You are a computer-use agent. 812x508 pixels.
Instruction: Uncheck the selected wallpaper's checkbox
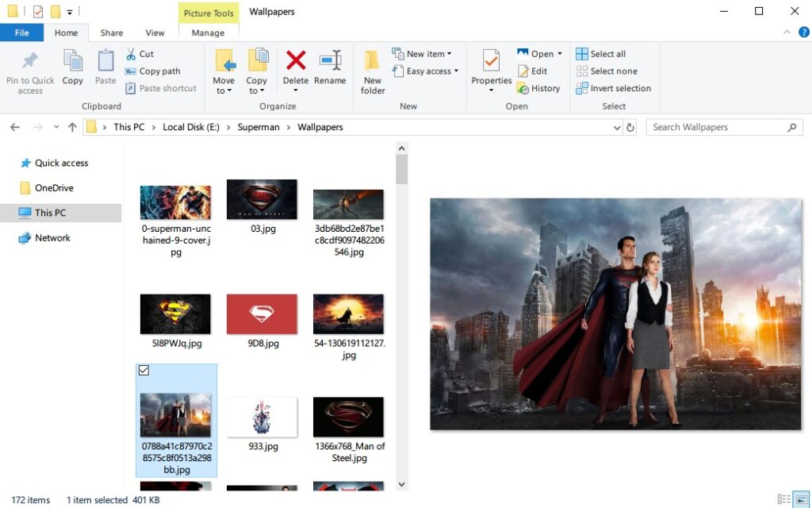(x=144, y=370)
